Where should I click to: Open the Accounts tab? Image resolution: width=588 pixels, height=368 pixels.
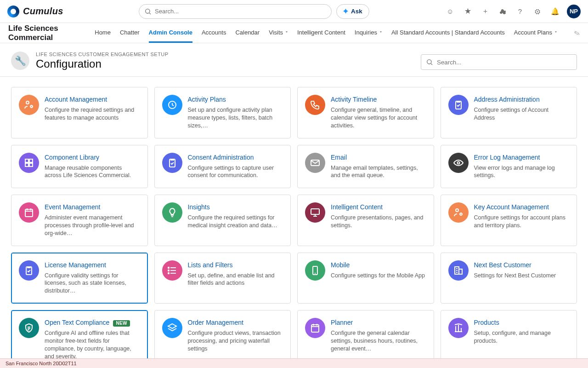click(214, 33)
